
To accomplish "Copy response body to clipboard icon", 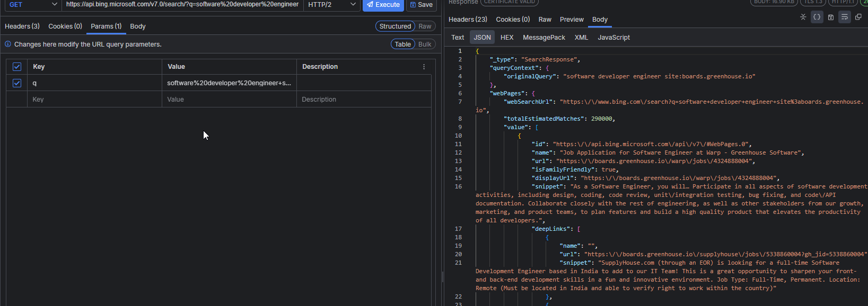I will [x=858, y=17].
